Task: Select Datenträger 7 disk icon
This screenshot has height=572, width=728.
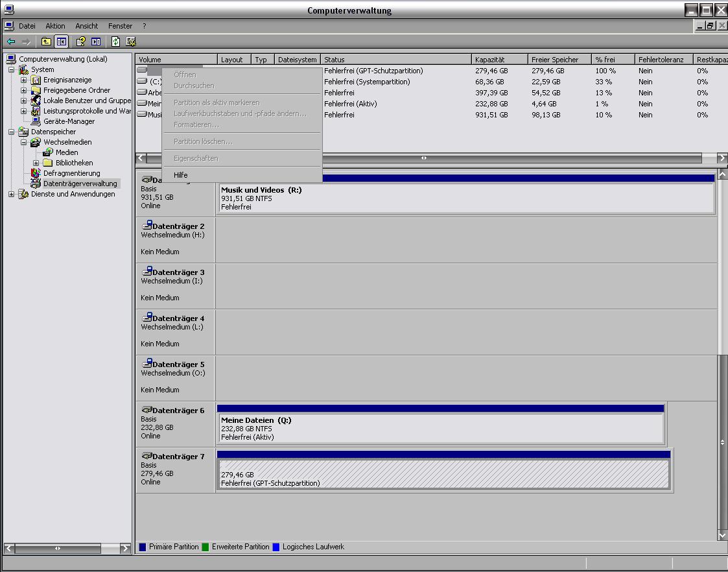Action: coord(147,457)
